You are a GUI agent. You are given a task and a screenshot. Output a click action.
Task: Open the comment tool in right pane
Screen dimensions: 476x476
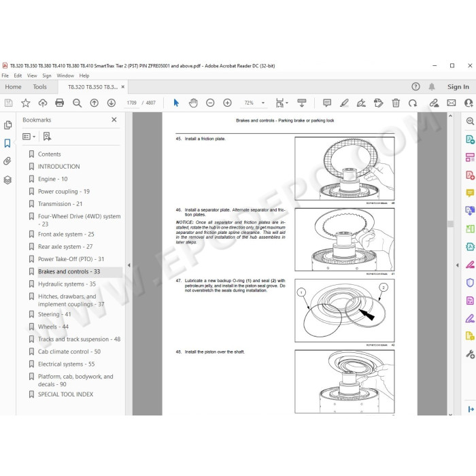click(x=470, y=192)
